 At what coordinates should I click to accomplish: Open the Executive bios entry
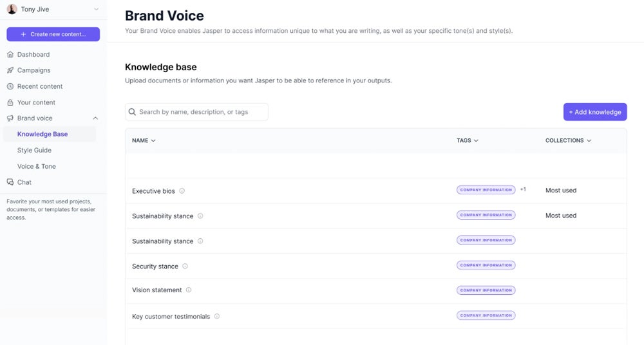click(153, 191)
